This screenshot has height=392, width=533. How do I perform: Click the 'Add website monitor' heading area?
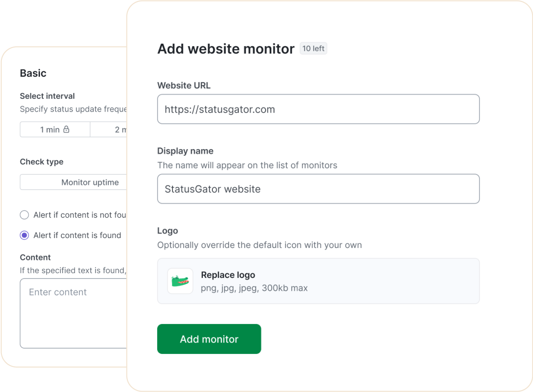(225, 49)
